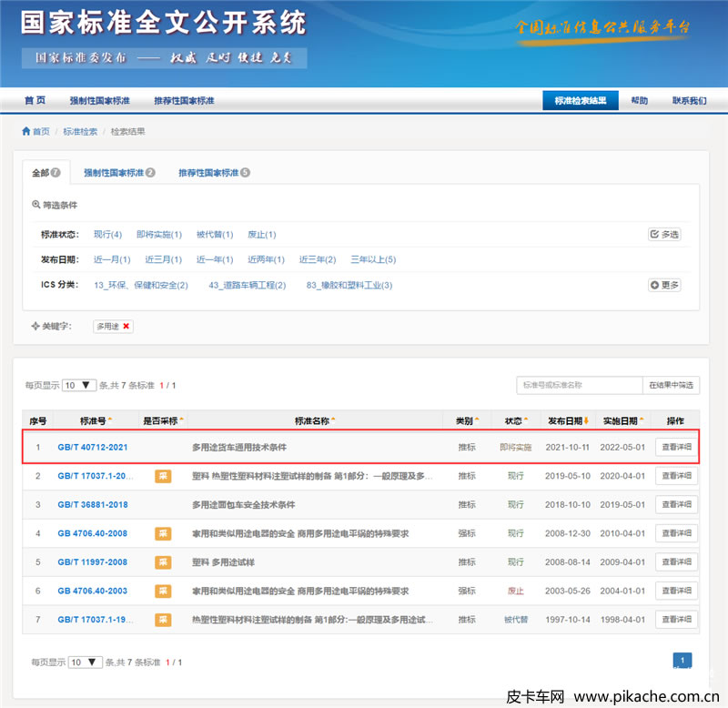728x708 pixels.
Task: Click 首页 breadcrumb link
Action: (41, 131)
